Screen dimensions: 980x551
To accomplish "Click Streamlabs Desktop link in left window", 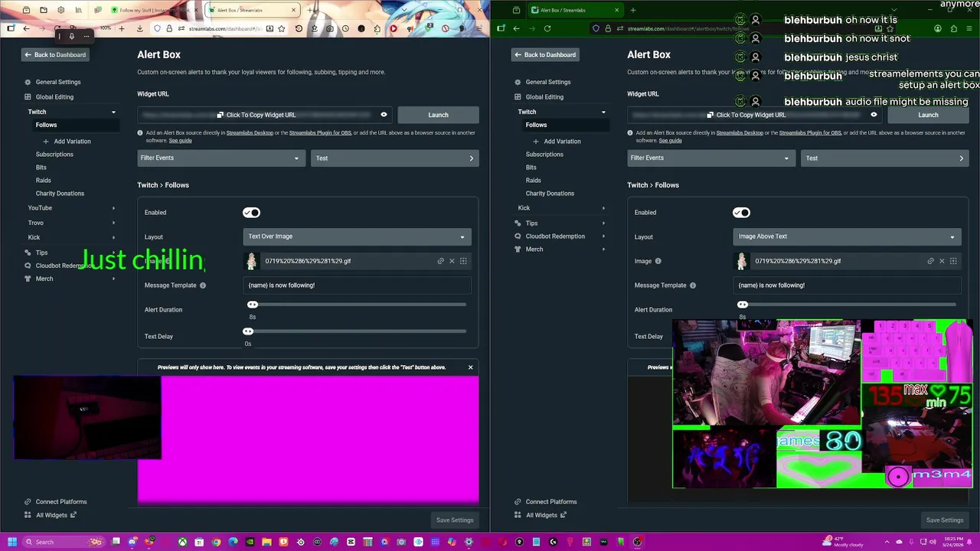I will click(x=250, y=133).
